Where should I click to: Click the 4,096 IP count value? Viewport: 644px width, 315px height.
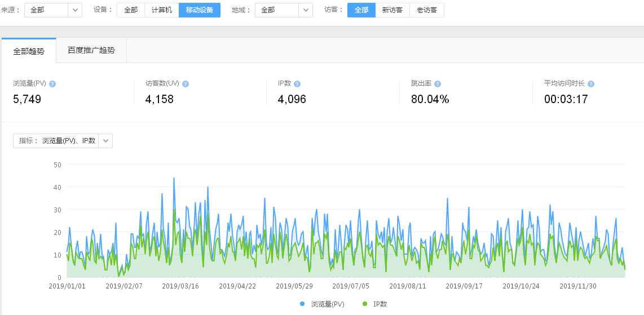click(292, 99)
